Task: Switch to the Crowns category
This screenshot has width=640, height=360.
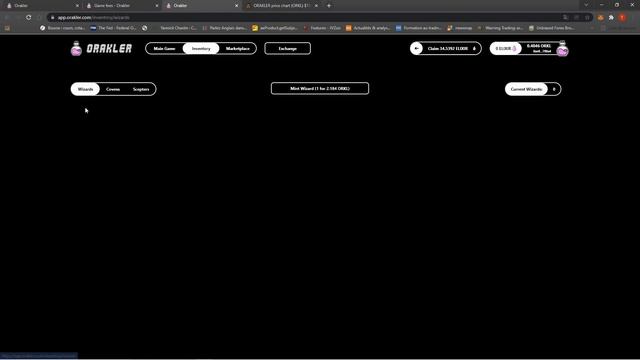Action: click(x=113, y=89)
